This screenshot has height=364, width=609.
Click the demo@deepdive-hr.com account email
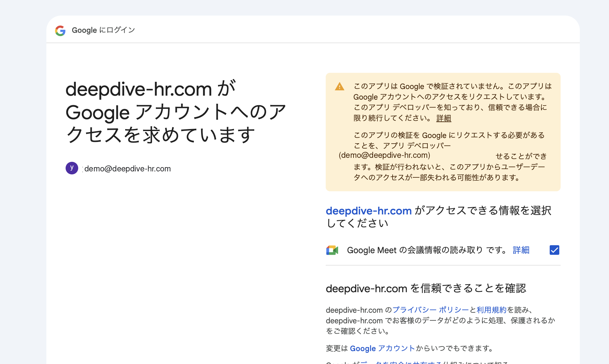pos(128,169)
